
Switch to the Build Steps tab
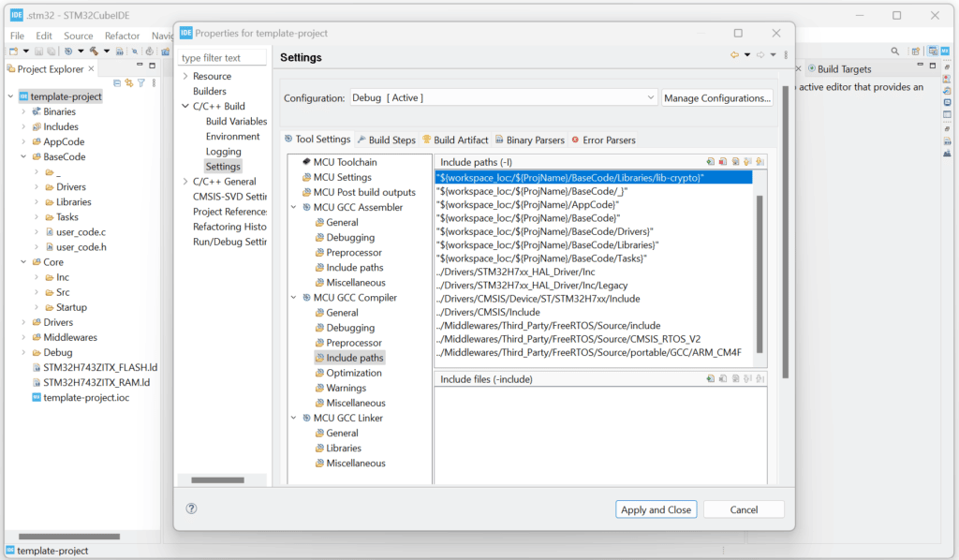(387, 140)
